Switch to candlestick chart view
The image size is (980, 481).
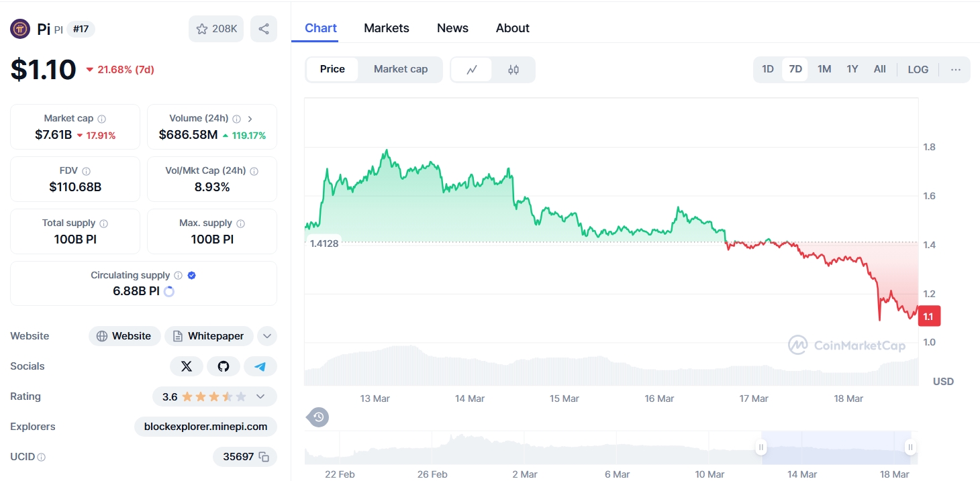[513, 69]
